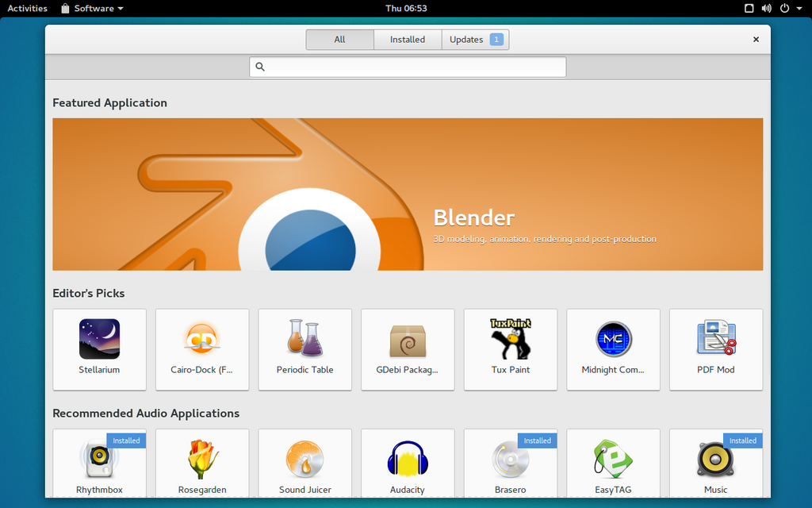This screenshot has height=508, width=812.
Task: Switch to the Installed tab
Action: click(x=408, y=40)
